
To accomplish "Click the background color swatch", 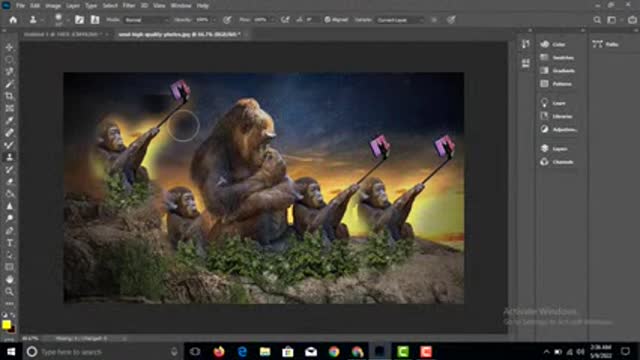I will pyautogui.click(x=13, y=330).
